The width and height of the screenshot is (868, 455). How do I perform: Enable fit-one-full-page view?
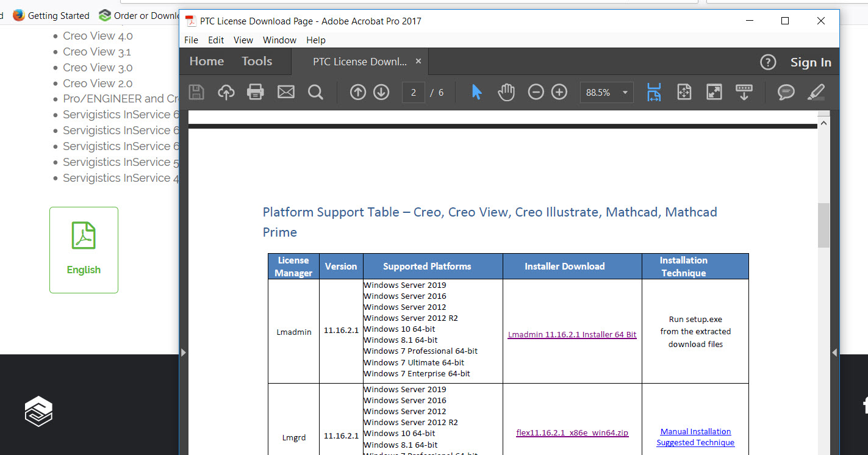point(684,91)
